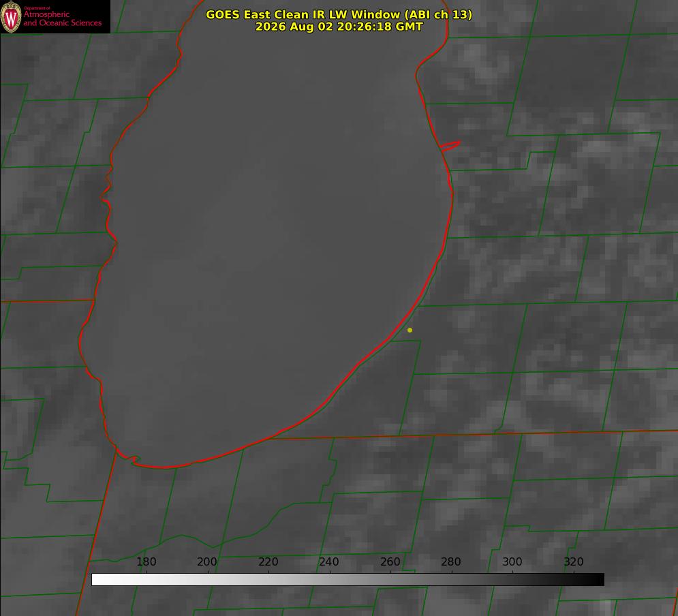
Task: Click the 300 tick label on colorbar
Action: [x=512, y=561]
